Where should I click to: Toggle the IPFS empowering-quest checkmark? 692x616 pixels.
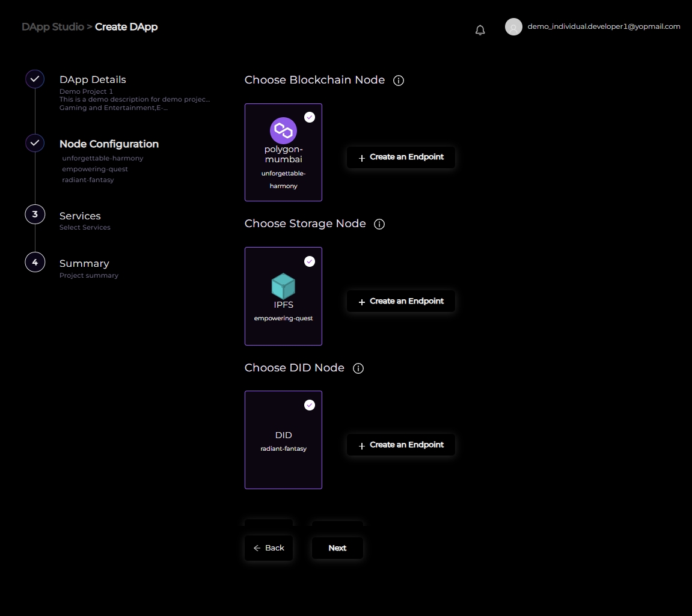coord(310,261)
